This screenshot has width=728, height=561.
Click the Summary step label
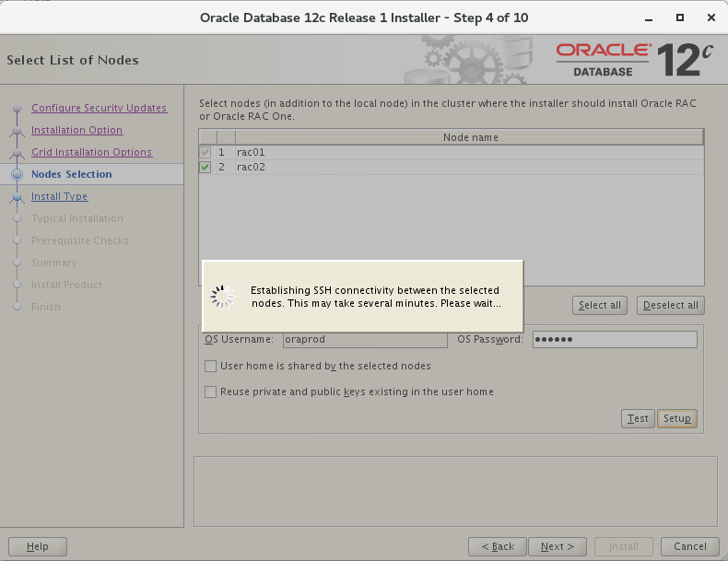coord(53,263)
